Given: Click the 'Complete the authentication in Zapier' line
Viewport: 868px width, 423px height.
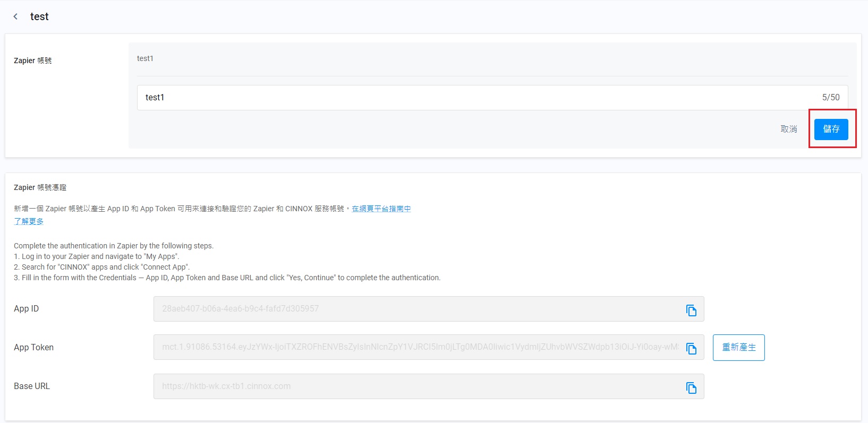Looking at the screenshot, I should click(x=114, y=246).
